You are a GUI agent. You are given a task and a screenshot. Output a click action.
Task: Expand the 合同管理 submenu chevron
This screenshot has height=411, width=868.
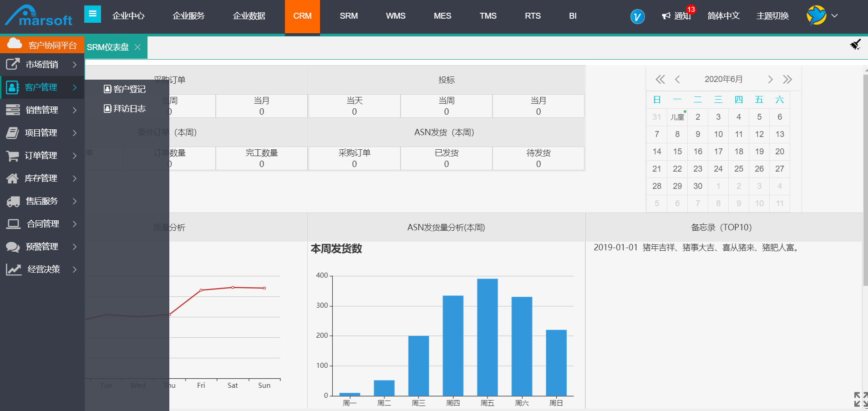(75, 224)
